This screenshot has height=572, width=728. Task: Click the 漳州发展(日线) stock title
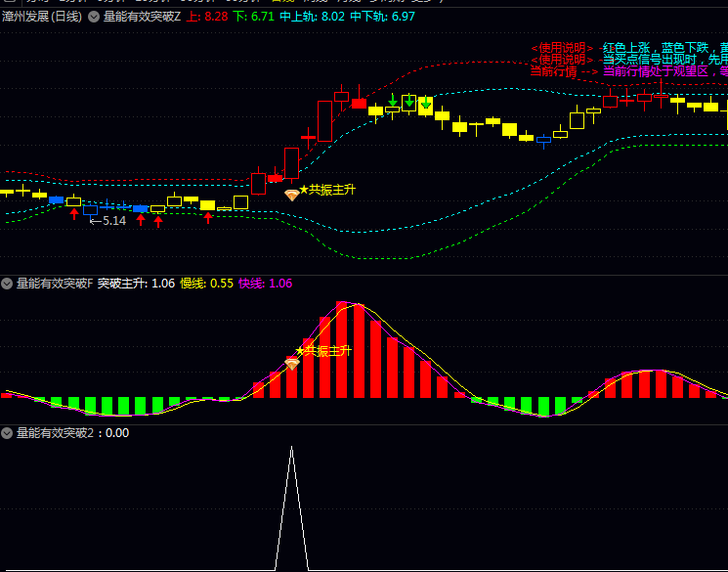click(42, 17)
